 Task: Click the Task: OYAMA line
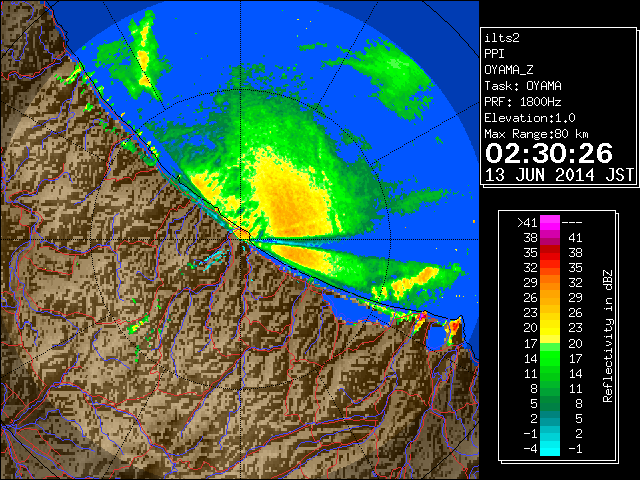point(523,86)
